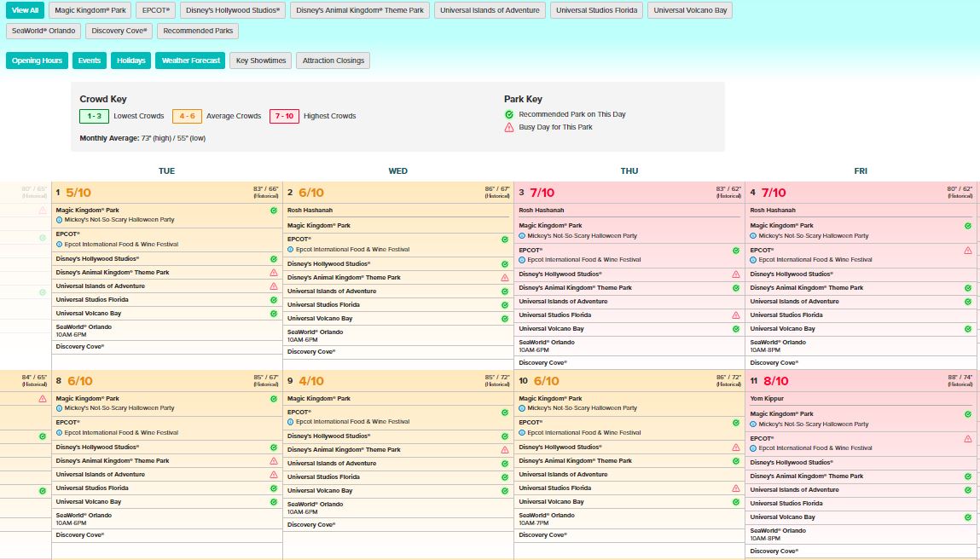The height and width of the screenshot is (560, 980).
Task: Filter by Magic Kingdom Park tab
Action: (x=90, y=10)
